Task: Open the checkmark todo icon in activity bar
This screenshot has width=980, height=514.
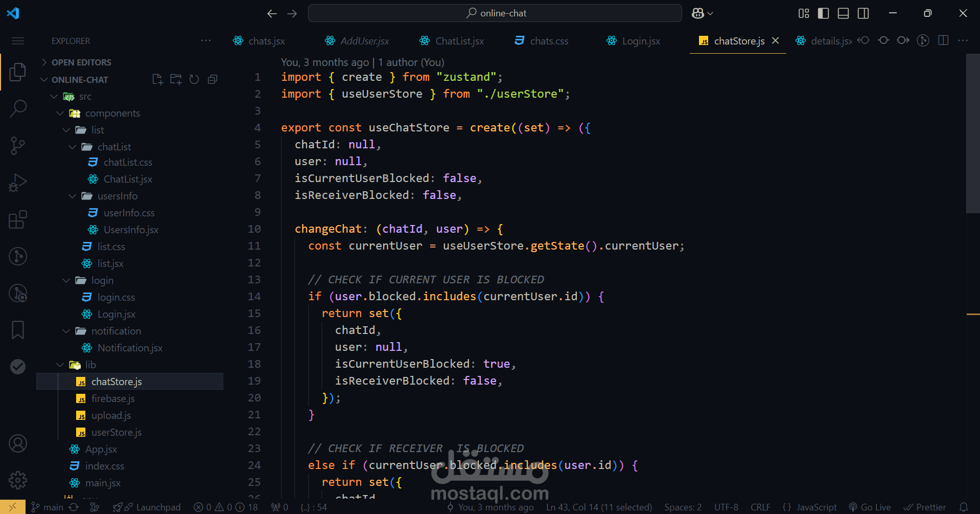Action: pyautogui.click(x=18, y=366)
